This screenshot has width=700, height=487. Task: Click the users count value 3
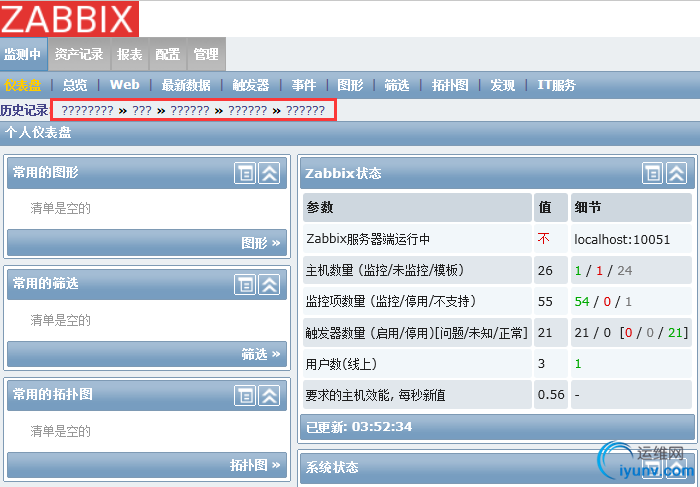[541, 364]
